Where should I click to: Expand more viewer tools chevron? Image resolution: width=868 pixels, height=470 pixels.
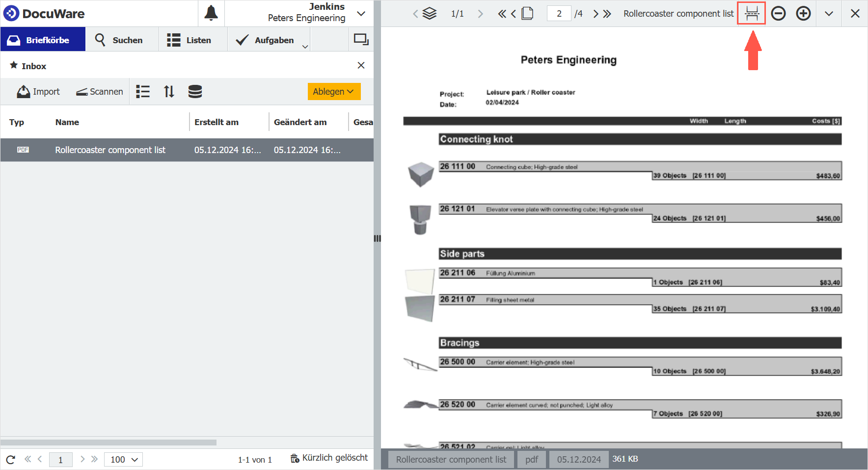[829, 13]
